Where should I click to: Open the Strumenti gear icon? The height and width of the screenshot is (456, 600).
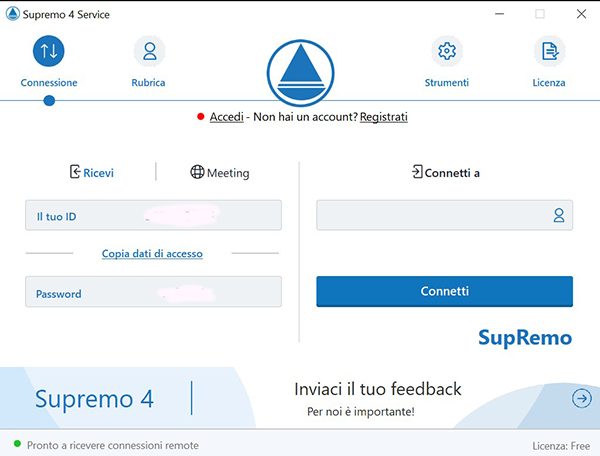(x=447, y=51)
